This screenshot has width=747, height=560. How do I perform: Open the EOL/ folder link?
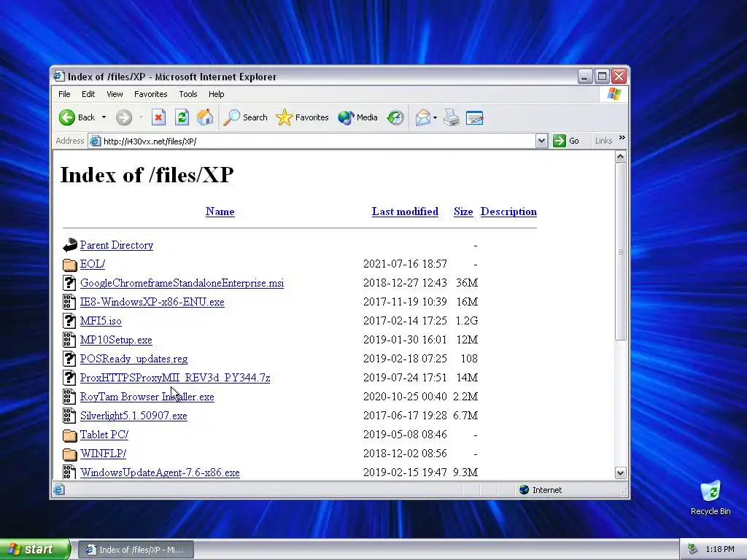[93, 264]
